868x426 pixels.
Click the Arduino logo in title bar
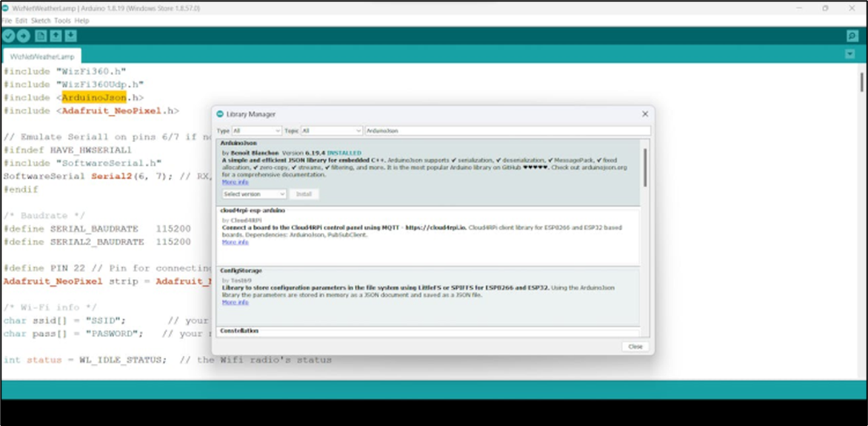5,8
